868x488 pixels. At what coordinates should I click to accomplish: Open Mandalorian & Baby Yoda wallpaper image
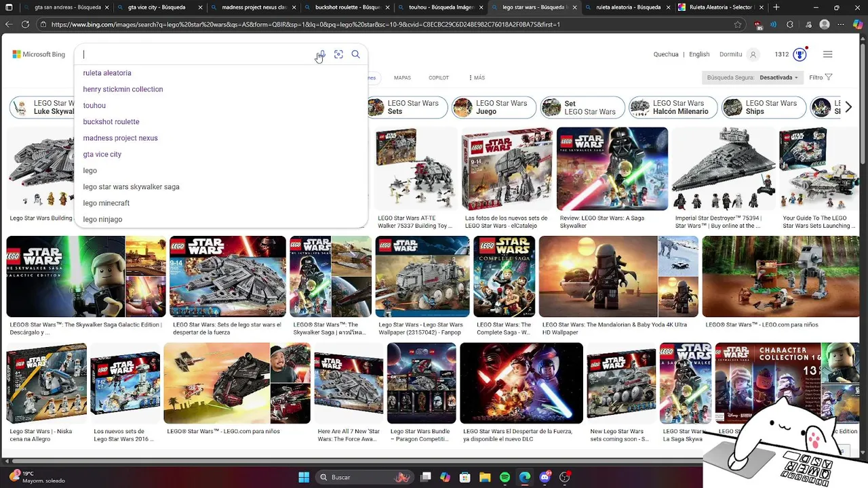(618, 277)
